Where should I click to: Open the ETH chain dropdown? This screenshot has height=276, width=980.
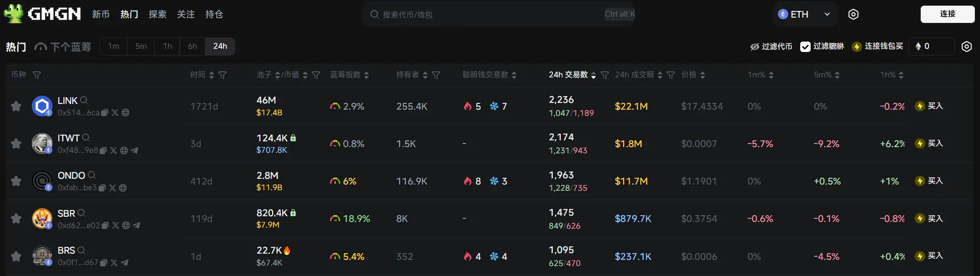804,15
